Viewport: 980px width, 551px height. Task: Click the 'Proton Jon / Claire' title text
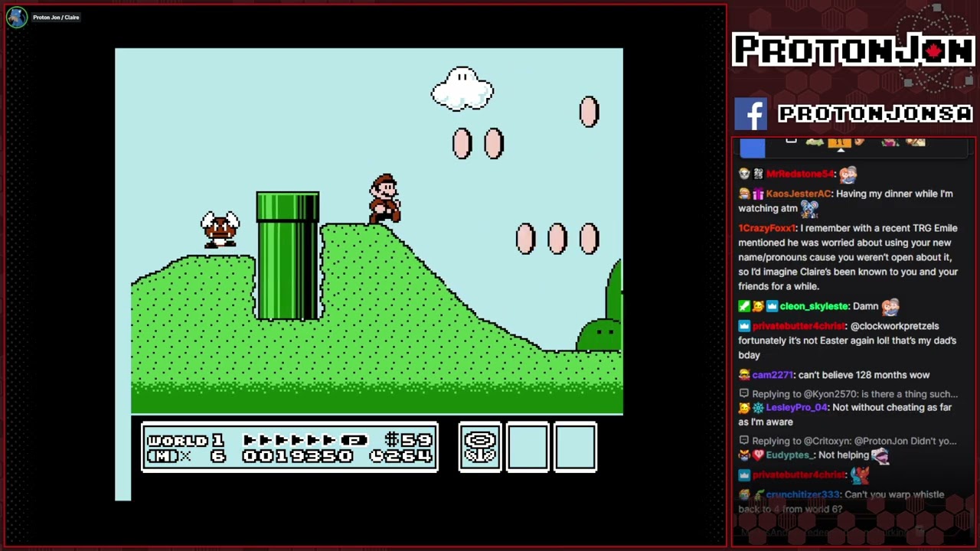(56, 17)
